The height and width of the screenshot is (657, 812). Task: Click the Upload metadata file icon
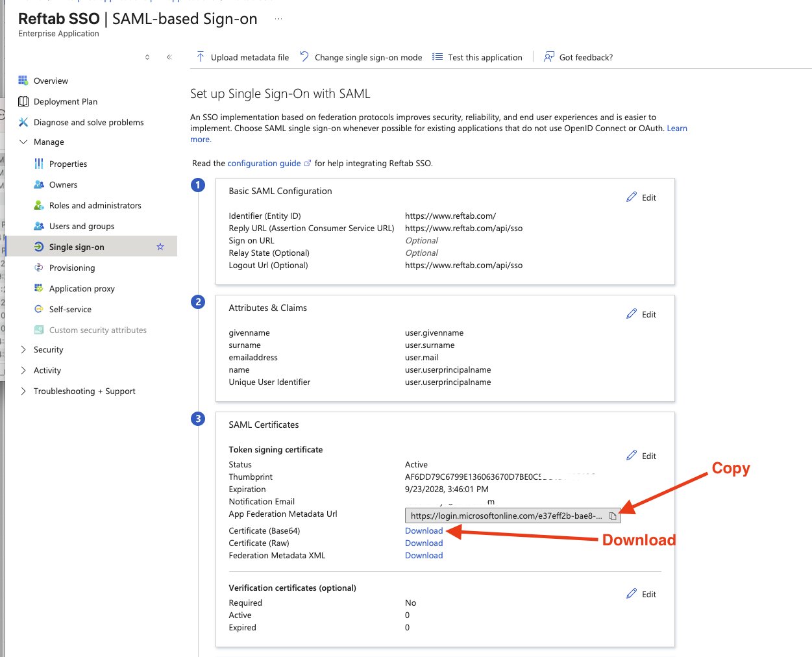click(x=201, y=57)
